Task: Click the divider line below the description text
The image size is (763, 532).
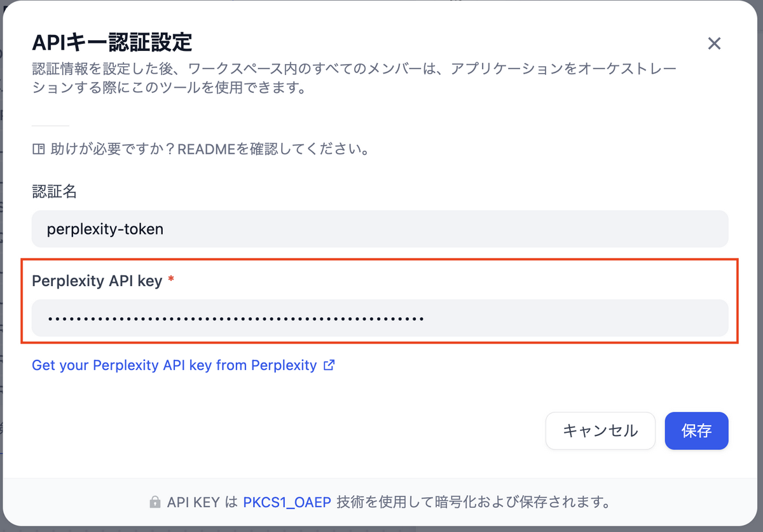Action: click(50, 125)
